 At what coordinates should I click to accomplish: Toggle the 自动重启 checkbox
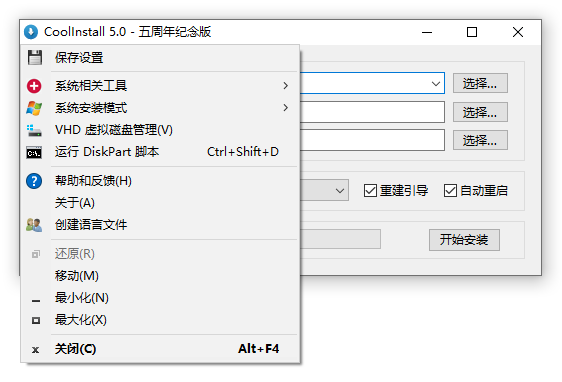pyautogui.click(x=450, y=191)
